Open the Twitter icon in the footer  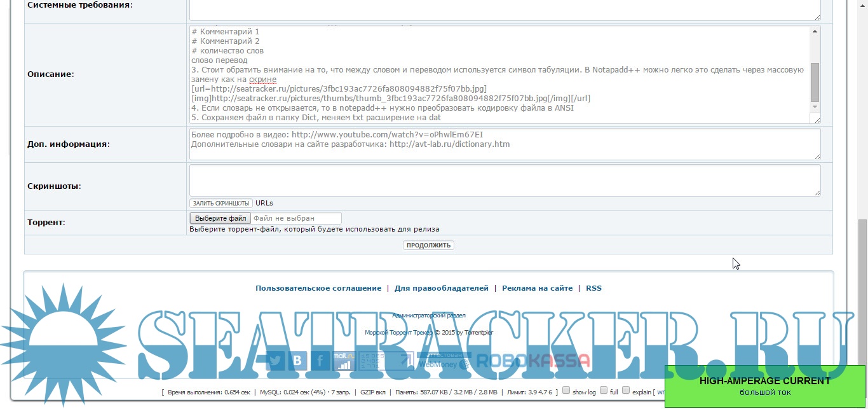coord(275,361)
